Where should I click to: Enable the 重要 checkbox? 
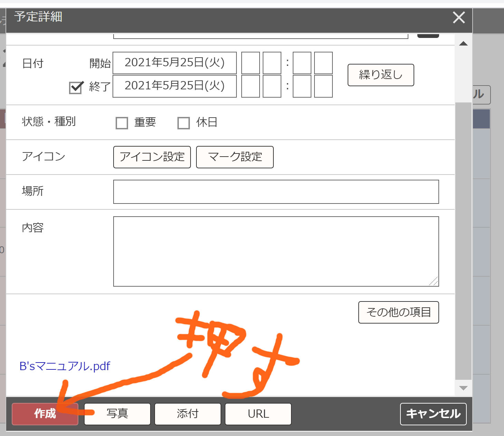[x=122, y=123]
